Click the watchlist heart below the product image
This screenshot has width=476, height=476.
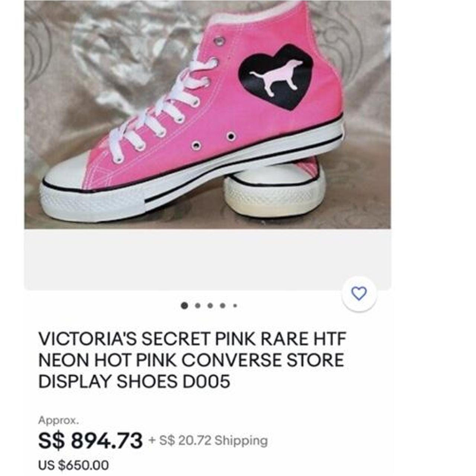(x=358, y=294)
